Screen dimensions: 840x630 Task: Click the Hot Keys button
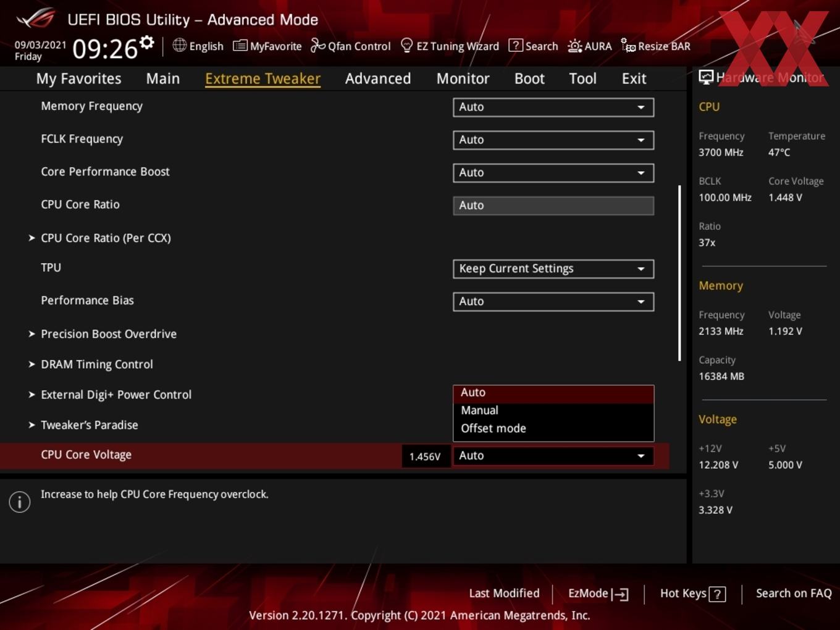point(692,594)
